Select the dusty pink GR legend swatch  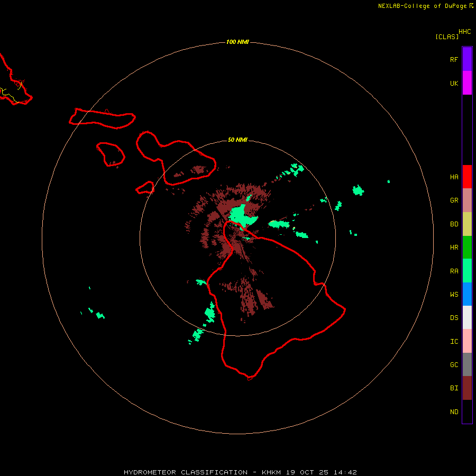[467, 200]
